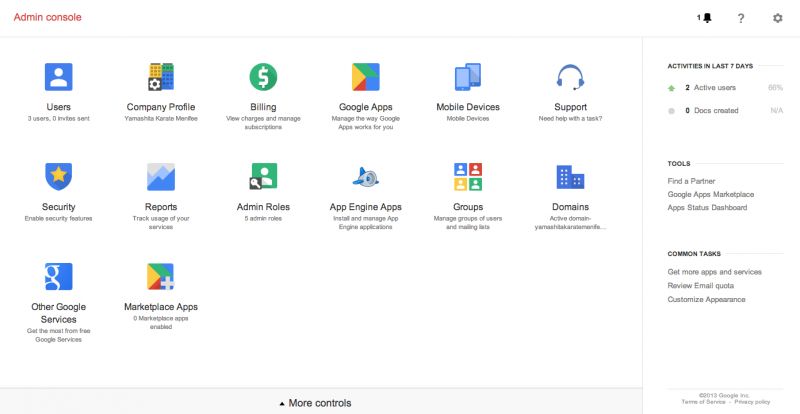Click the Google Apps Marketplace link
The height and width of the screenshot is (414, 800).
[x=711, y=194]
